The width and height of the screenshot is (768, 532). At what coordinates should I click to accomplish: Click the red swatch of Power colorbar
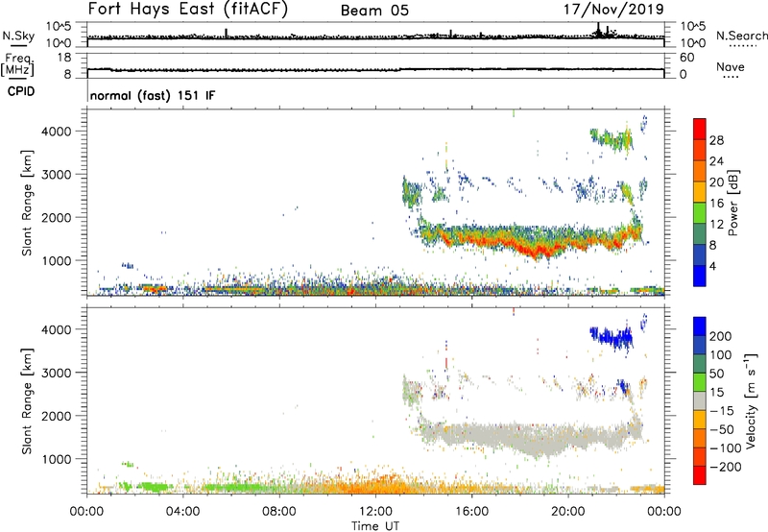tap(700, 128)
